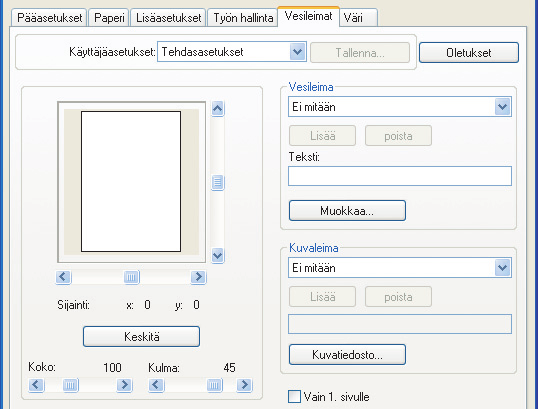Decrease Koko with the left arrow
The image size is (538, 409).
[x=36, y=385]
